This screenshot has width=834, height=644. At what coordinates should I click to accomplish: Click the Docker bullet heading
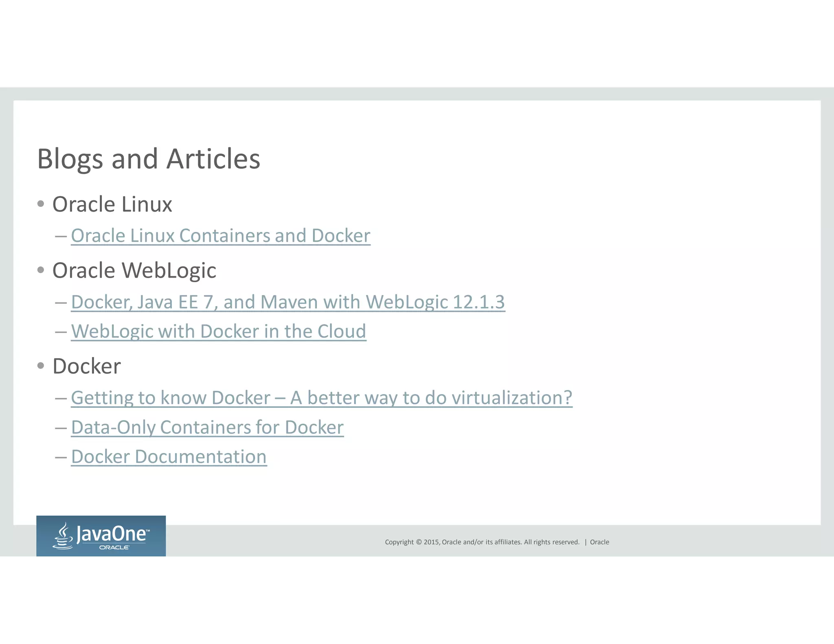point(86,366)
